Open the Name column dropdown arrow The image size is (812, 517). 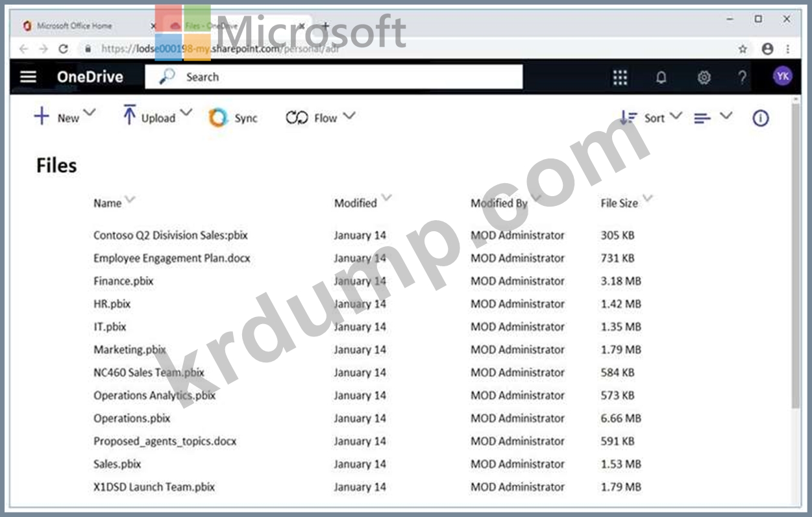pos(130,199)
